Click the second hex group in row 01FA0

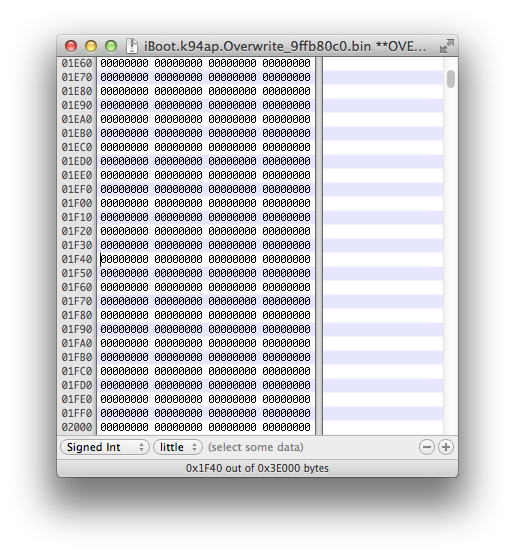click(x=178, y=343)
